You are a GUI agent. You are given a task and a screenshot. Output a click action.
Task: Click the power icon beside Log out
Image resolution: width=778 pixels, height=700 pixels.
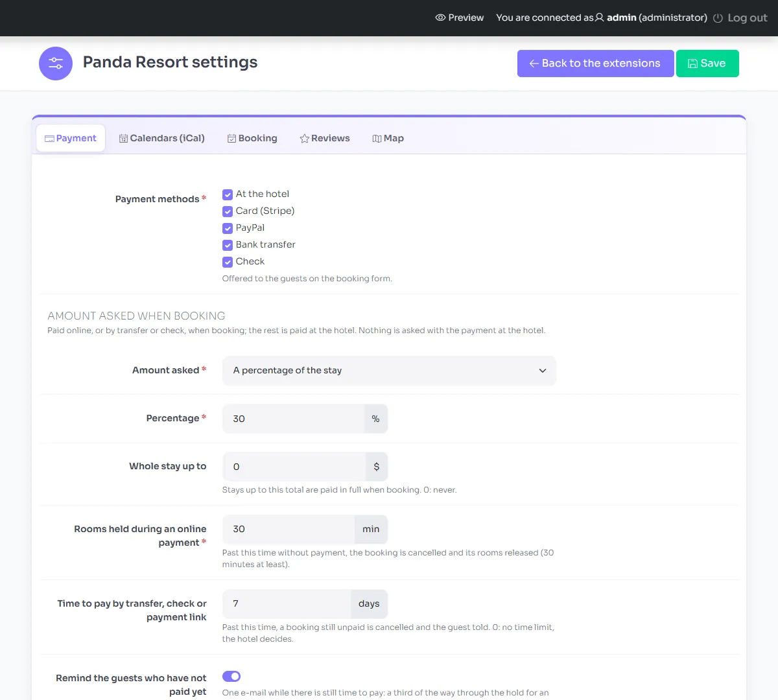coord(718,18)
